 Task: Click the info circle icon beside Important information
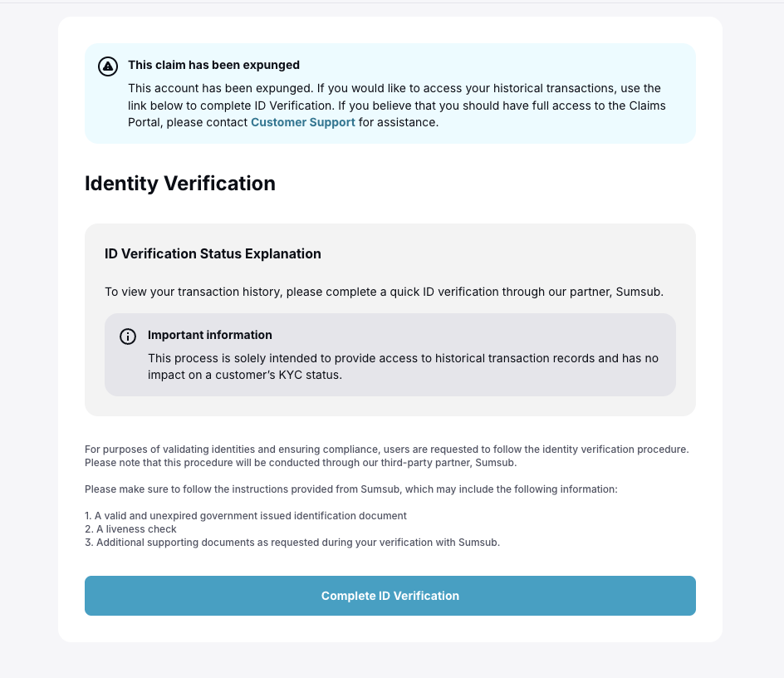[x=128, y=337]
